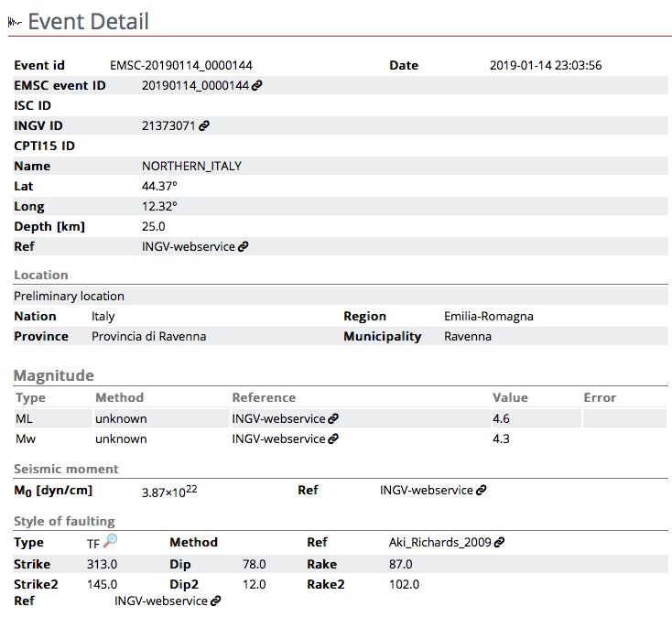
Task: Click the ISC ID label
Action: click(x=32, y=106)
